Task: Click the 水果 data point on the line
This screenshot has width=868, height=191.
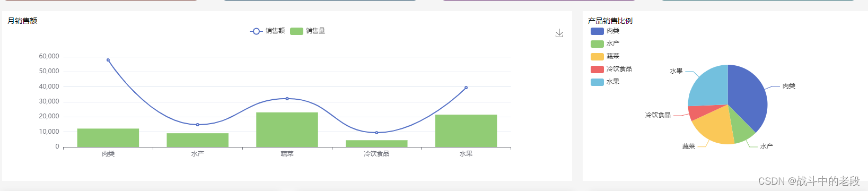Action: pyautogui.click(x=466, y=88)
